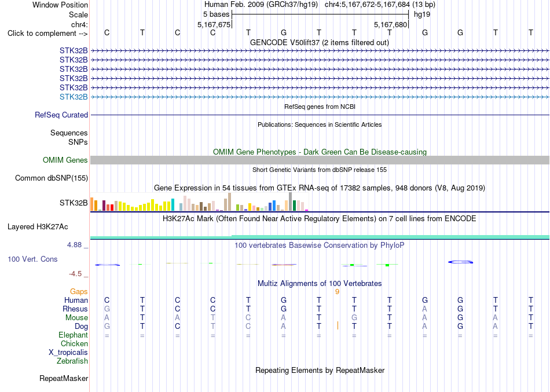The height and width of the screenshot is (392, 550).
Task: Click the 'Gene Expression in 54 tissues' title
Action: tap(320, 188)
